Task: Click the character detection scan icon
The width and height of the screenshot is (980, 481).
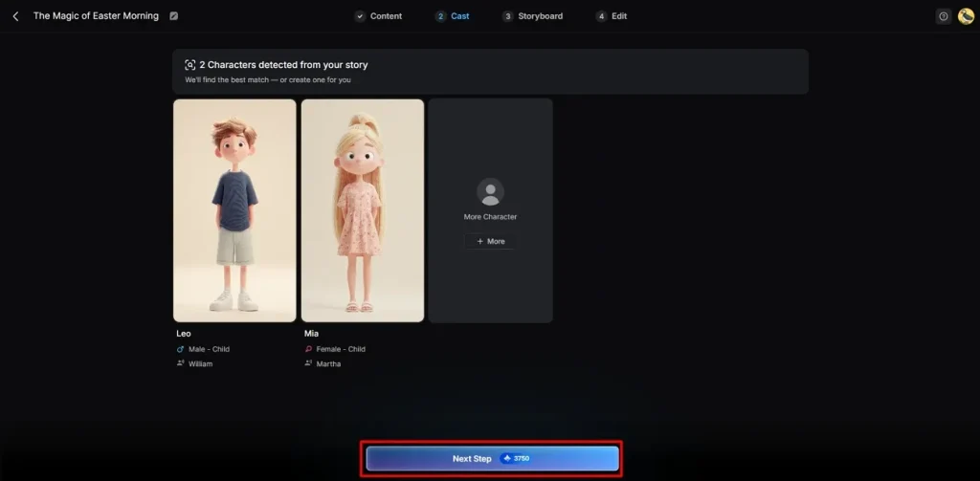Action: [x=190, y=65]
